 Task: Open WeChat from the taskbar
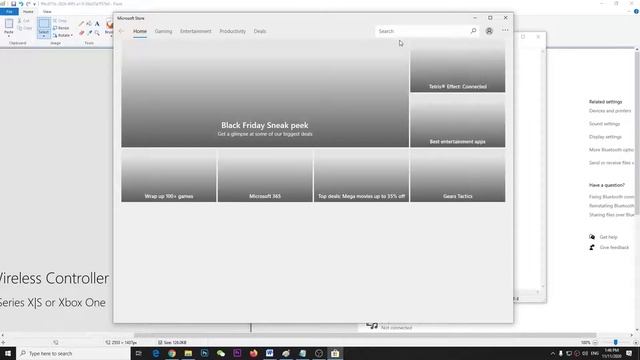(x=221, y=353)
